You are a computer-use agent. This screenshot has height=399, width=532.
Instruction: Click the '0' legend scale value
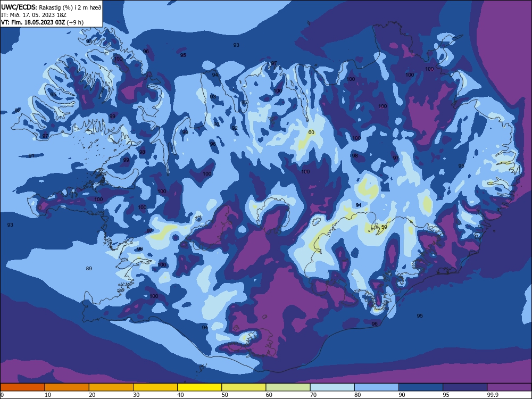[2, 395]
